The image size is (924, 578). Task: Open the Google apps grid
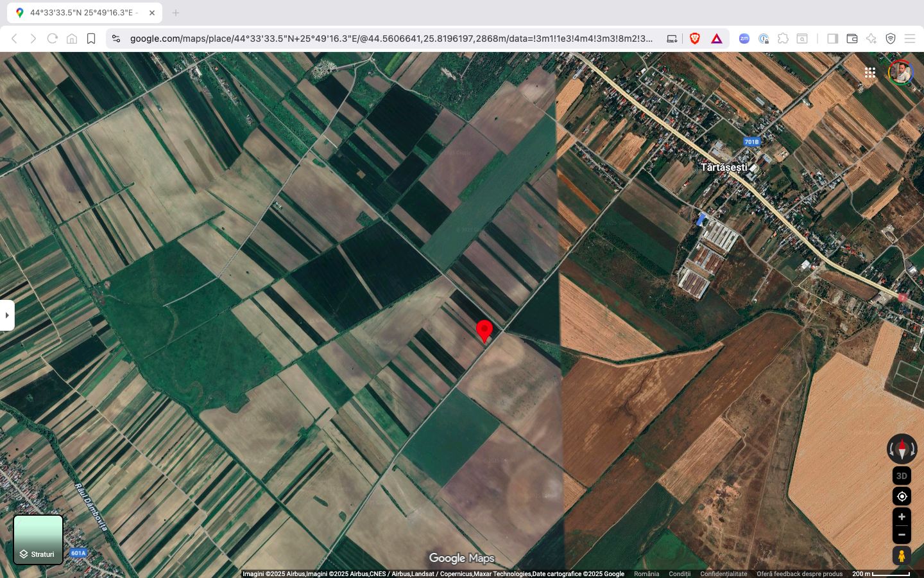pyautogui.click(x=869, y=73)
